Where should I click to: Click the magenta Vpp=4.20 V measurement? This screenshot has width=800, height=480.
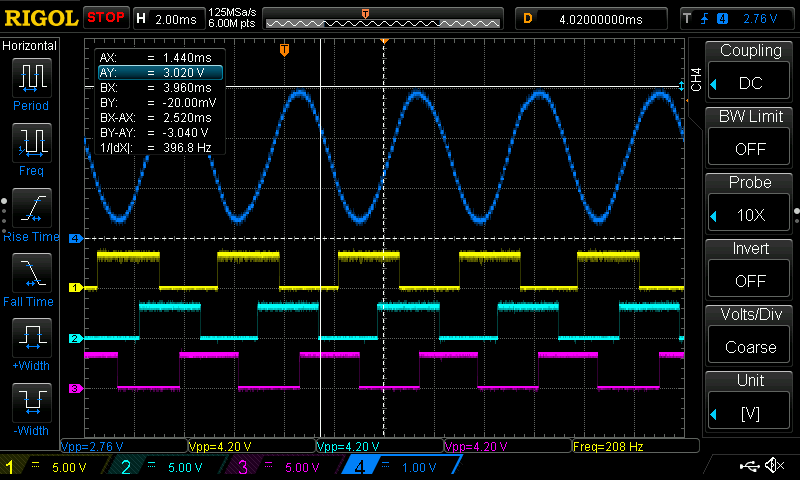click(x=476, y=447)
